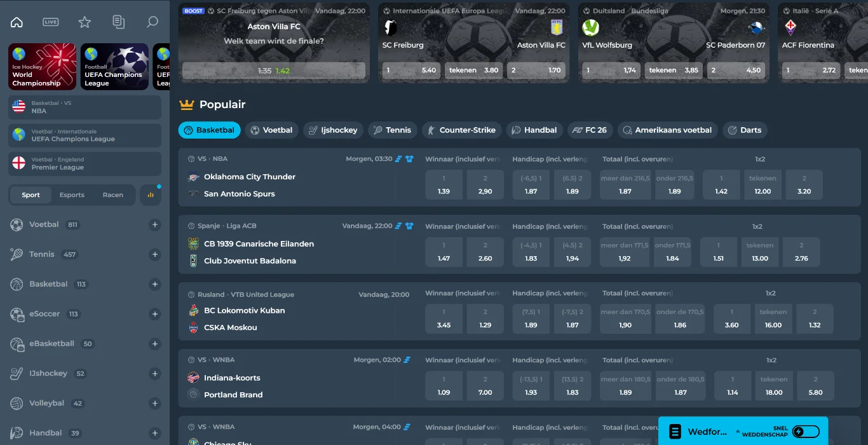Click the Indiana-koorts team logo

tap(193, 378)
